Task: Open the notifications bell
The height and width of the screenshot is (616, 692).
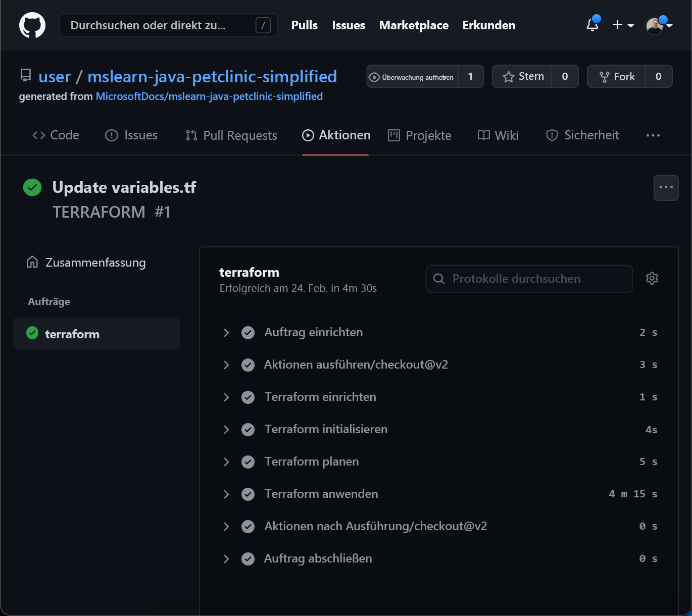Action: [592, 25]
